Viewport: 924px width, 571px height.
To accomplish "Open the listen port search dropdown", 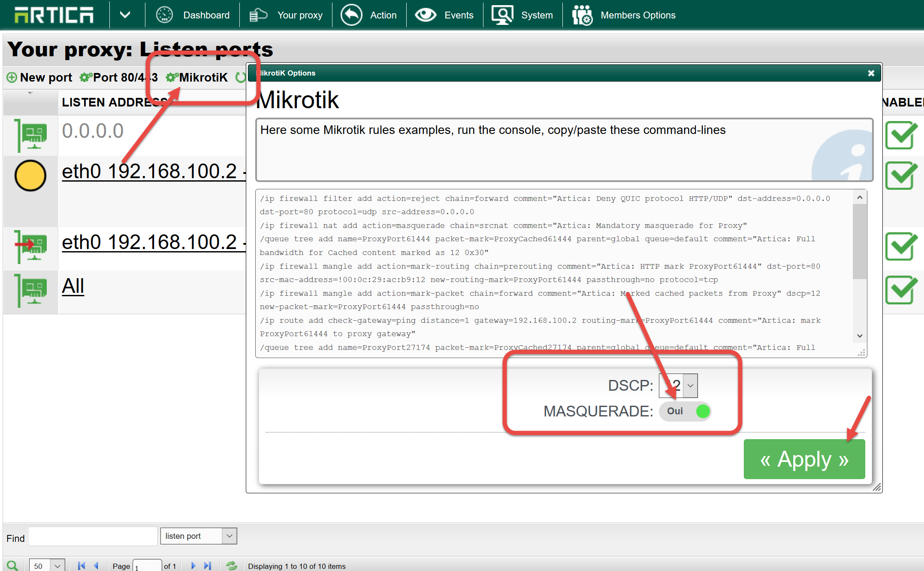I will [199, 536].
